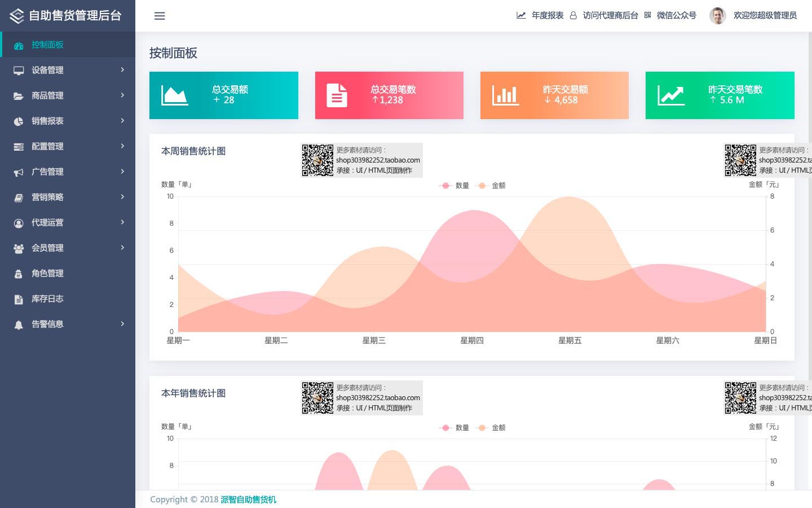Expand the 设备管理 sidebar menu

(x=68, y=70)
